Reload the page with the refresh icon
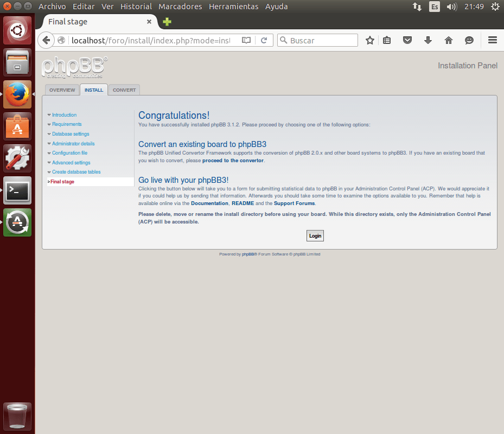The image size is (504, 434). pyautogui.click(x=264, y=41)
